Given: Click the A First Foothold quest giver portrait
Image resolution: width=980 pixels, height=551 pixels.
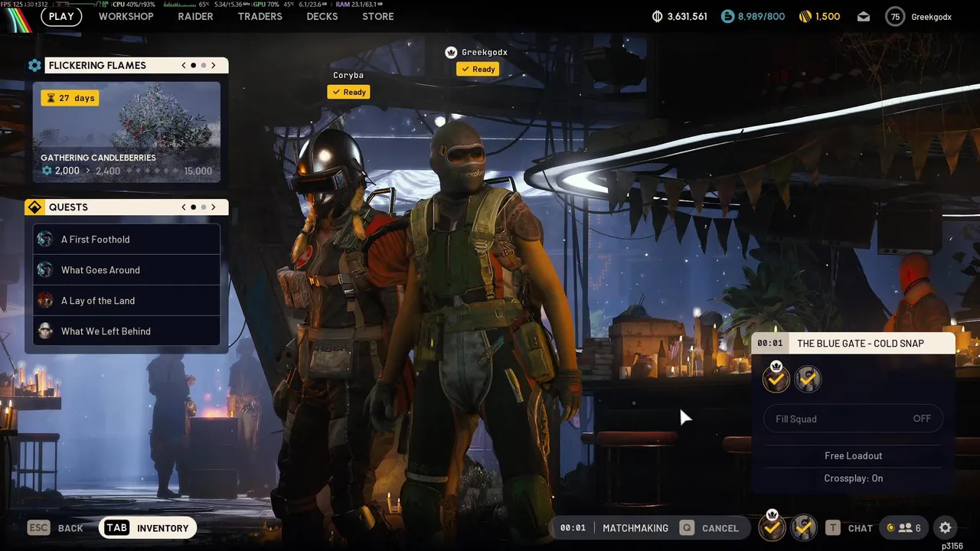Looking at the screenshot, I should 45,240.
